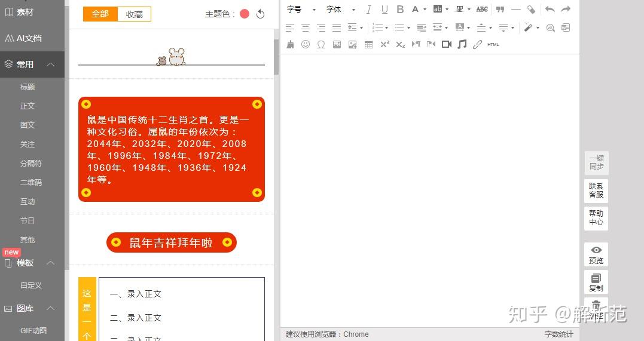
Task: Collapse the 常用 sidebar section
Action: [50, 64]
